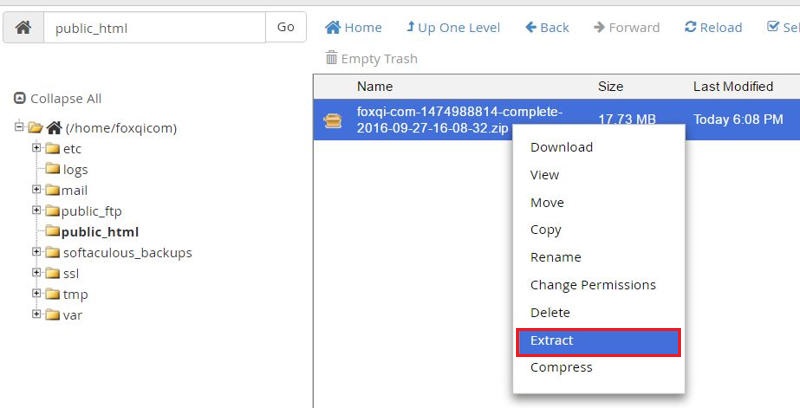Open the public_ftp folder in the tree
The width and height of the screenshot is (800, 408).
(91, 212)
